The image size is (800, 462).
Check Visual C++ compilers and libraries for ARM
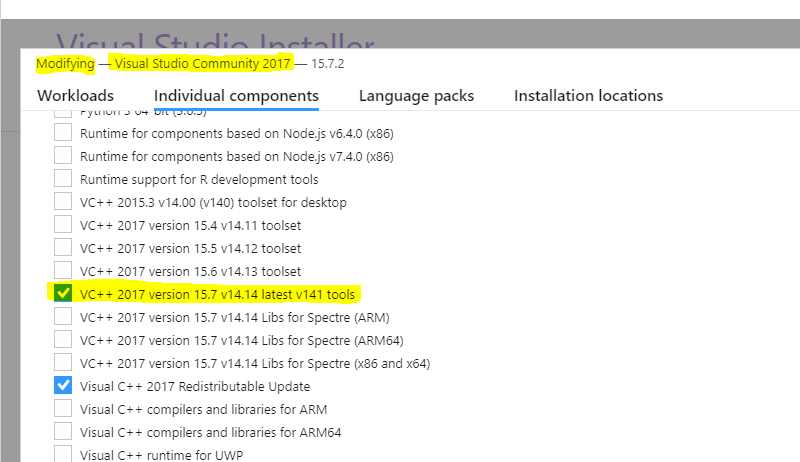63,408
